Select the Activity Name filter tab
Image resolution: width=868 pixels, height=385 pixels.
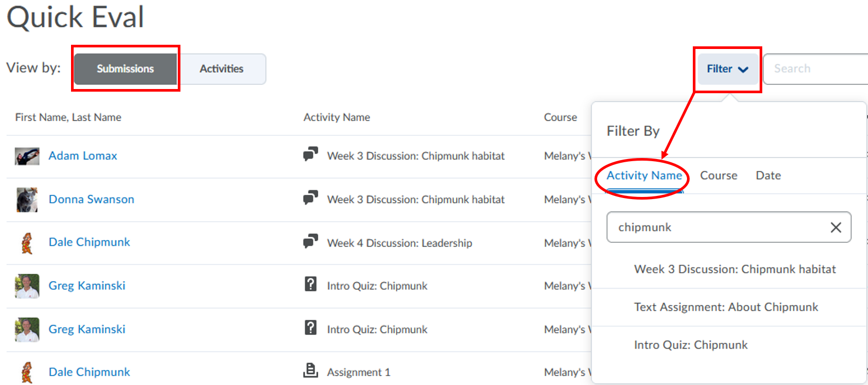tap(644, 175)
